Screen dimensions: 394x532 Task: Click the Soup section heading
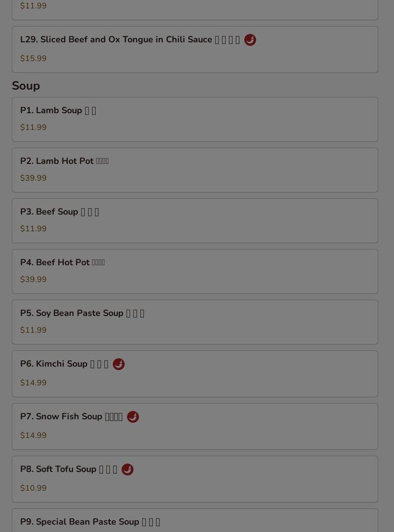click(x=26, y=86)
